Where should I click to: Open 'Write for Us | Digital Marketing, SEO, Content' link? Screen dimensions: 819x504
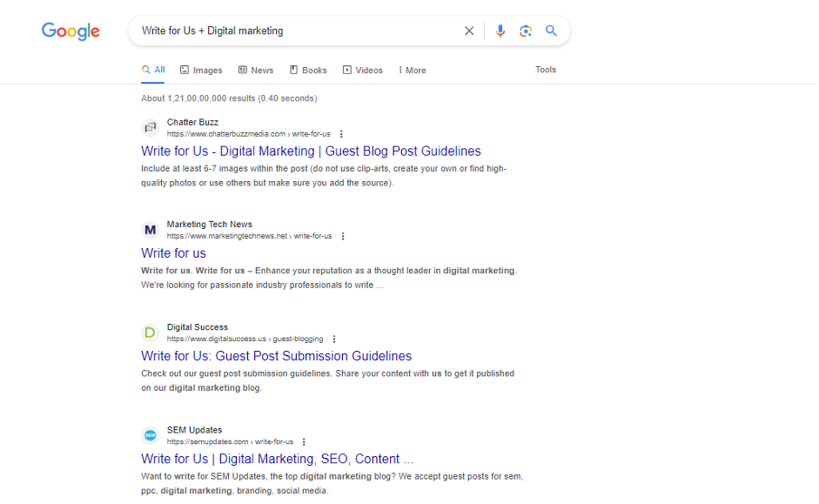coord(277,459)
